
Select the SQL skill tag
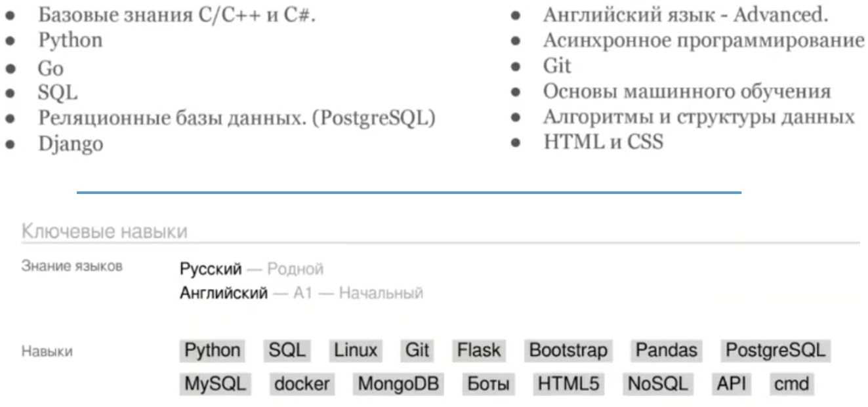pyautogui.click(x=287, y=351)
